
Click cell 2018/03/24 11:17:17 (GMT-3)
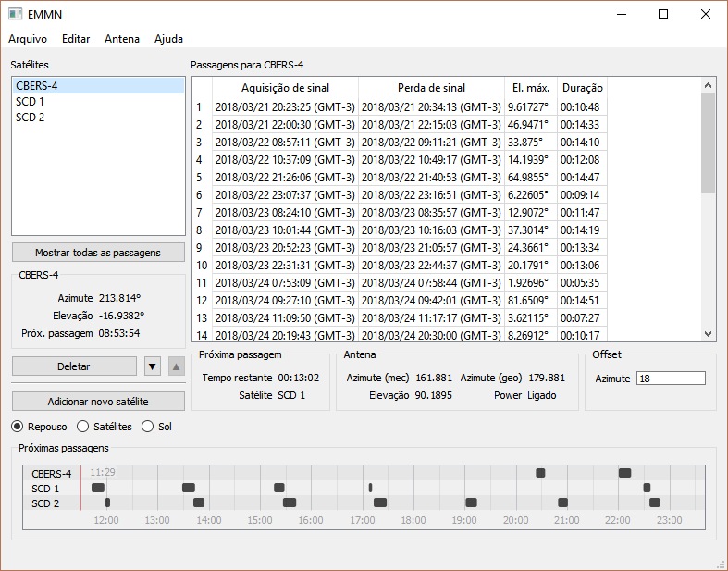click(x=431, y=318)
